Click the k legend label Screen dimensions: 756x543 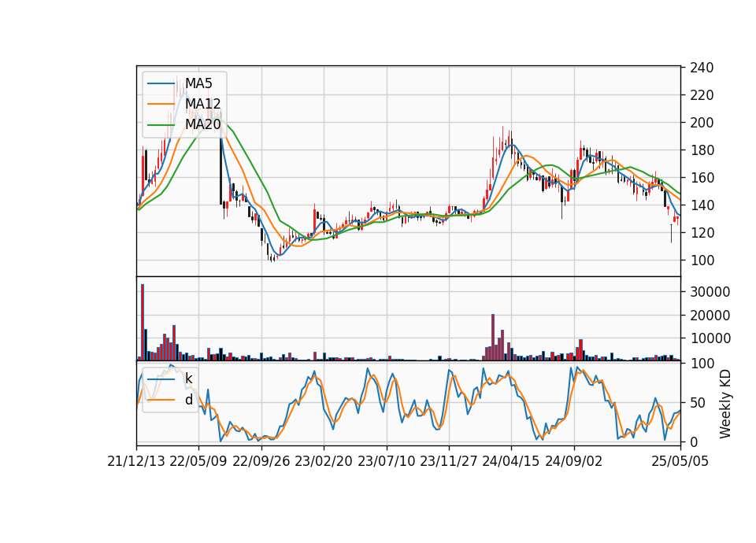tap(189, 379)
